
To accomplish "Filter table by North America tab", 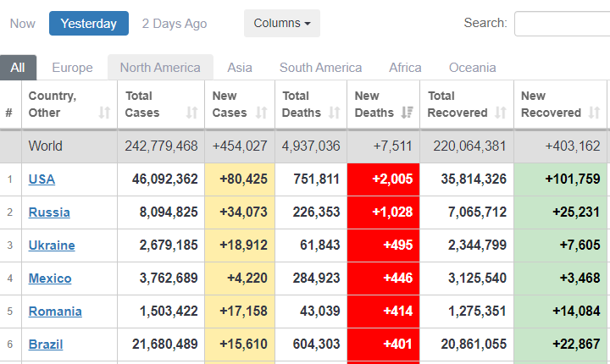I will (x=160, y=68).
